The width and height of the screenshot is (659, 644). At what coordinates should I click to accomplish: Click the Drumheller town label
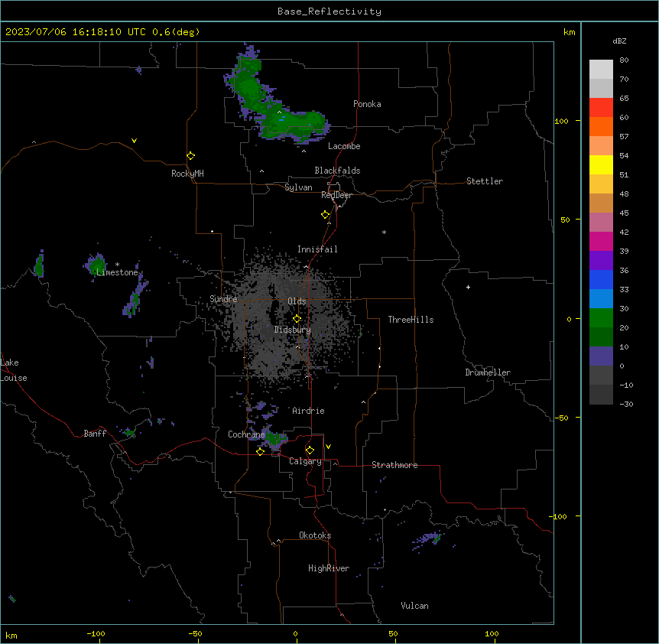pyautogui.click(x=488, y=372)
